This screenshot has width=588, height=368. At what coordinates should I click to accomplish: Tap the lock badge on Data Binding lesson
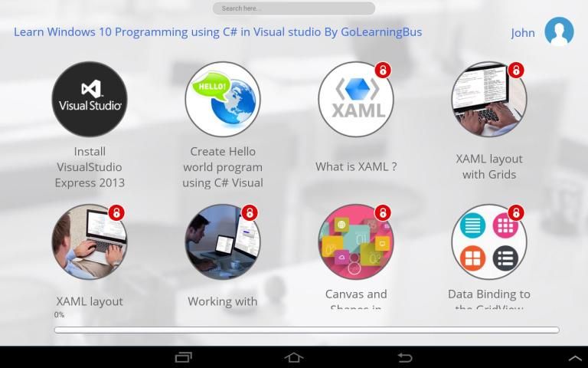[x=516, y=212]
